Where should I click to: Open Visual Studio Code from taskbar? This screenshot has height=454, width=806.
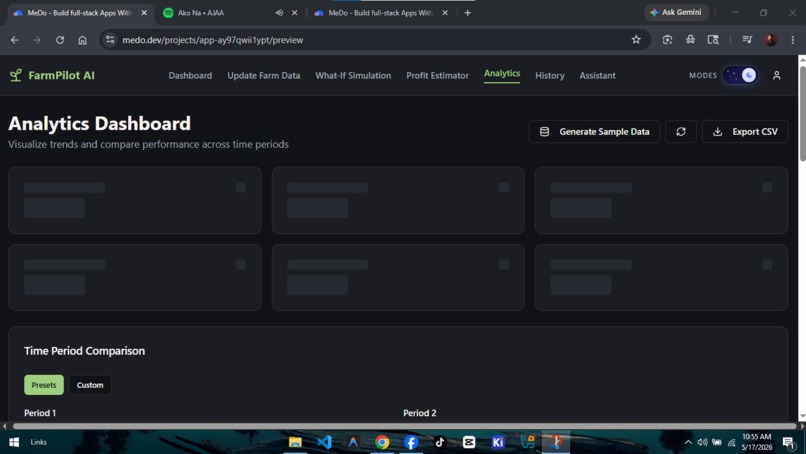pos(324,442)
